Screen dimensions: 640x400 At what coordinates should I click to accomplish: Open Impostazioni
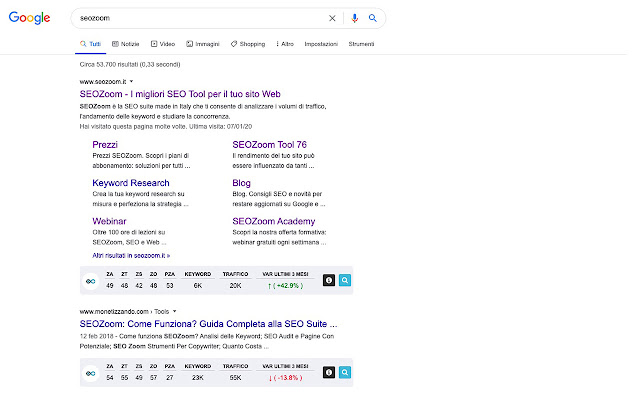point(321,44)
